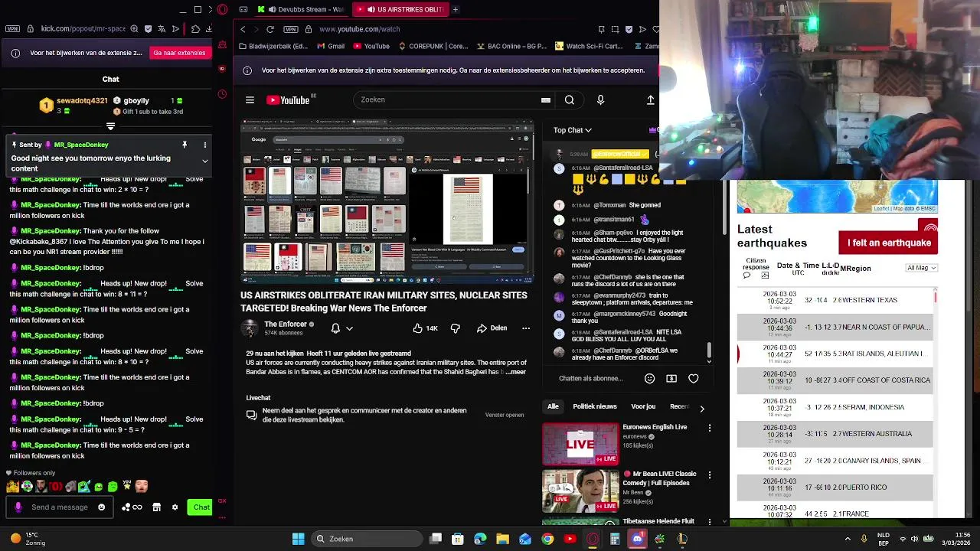Screen dimensions: 980x551
Task: Click the Delen share button
Action: click(x=492, y=328)
